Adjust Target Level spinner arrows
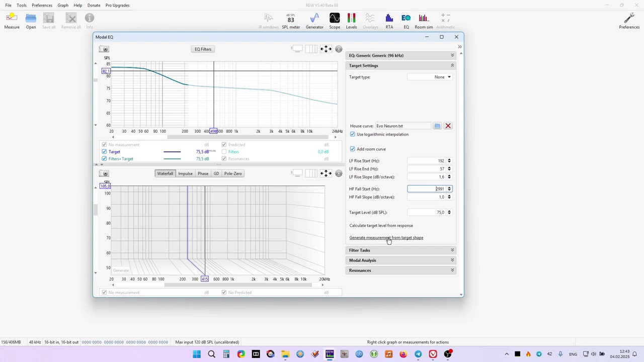The width and height of the screenshot is (644, 362). [449, 212]
